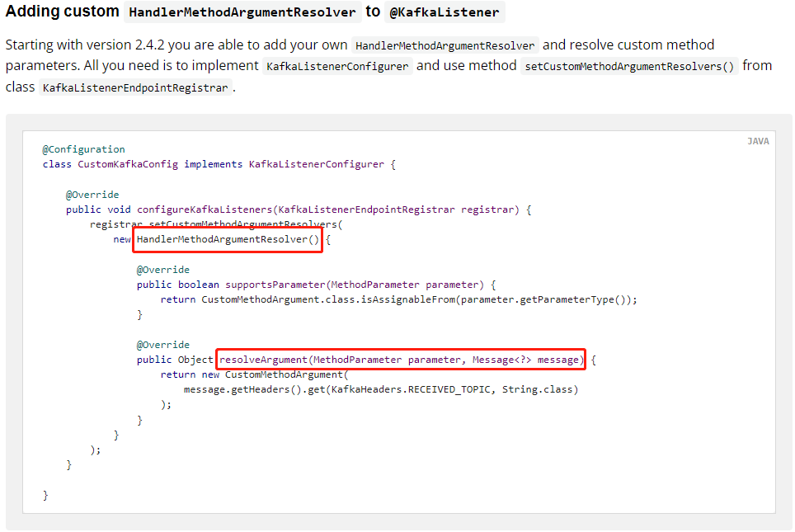Click the 'return new CustomMethodArgument(' code line

pyautogui.click(x=255, y=374)
